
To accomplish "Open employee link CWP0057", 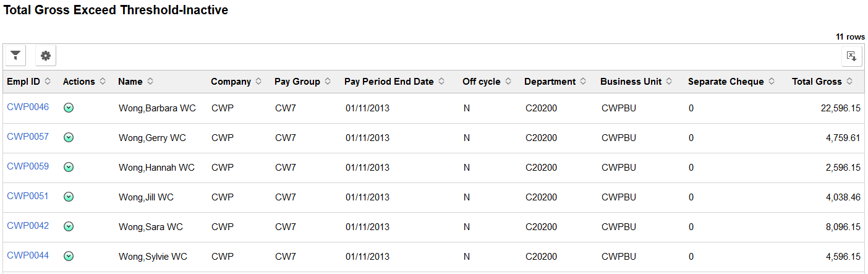I will click(x=28, y=137).
